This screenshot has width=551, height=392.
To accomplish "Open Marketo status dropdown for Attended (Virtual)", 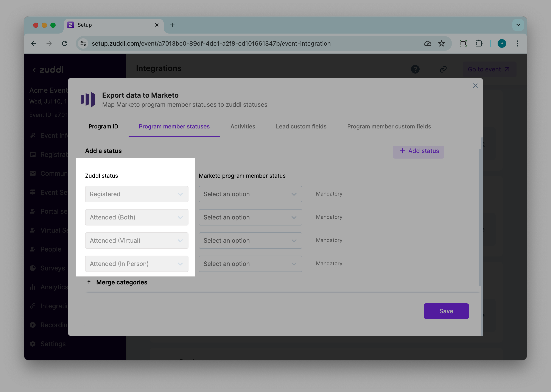I will 250,240.
